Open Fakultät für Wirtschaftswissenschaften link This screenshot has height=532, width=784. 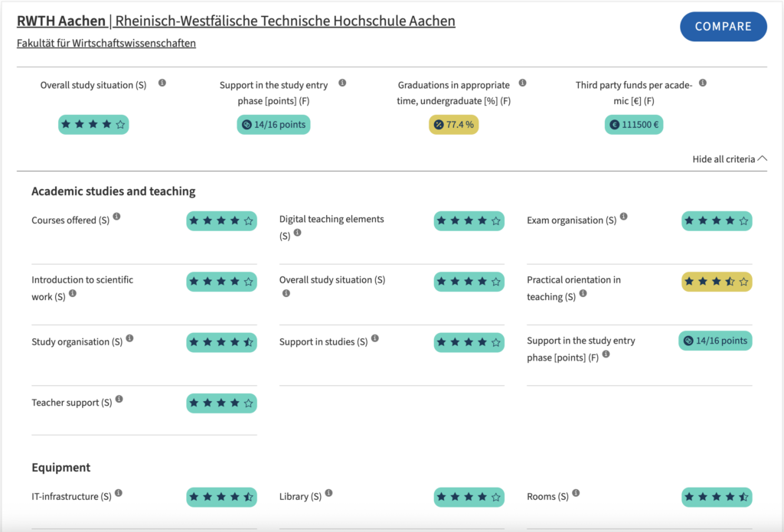point(106,43)
